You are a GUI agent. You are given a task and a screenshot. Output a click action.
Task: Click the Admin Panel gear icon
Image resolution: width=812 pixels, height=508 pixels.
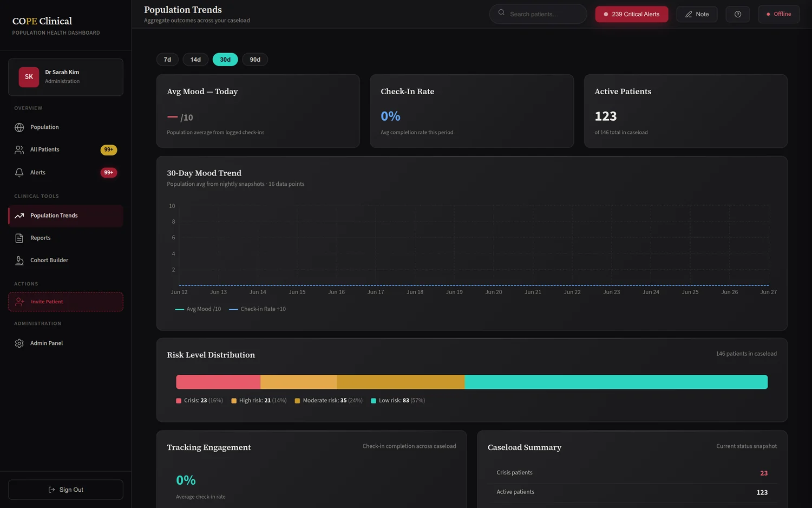[x=19, y=343]
